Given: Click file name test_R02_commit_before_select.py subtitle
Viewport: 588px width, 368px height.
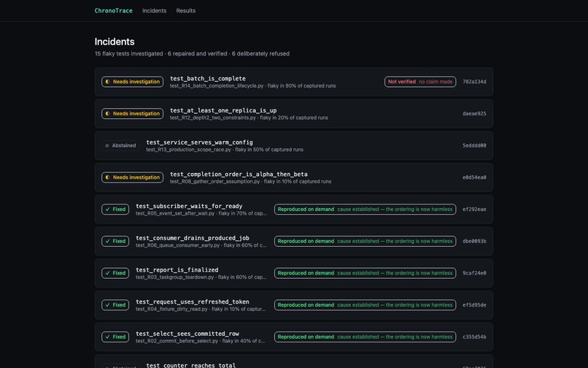Looking at the screenshot, I should pos(177,341).
